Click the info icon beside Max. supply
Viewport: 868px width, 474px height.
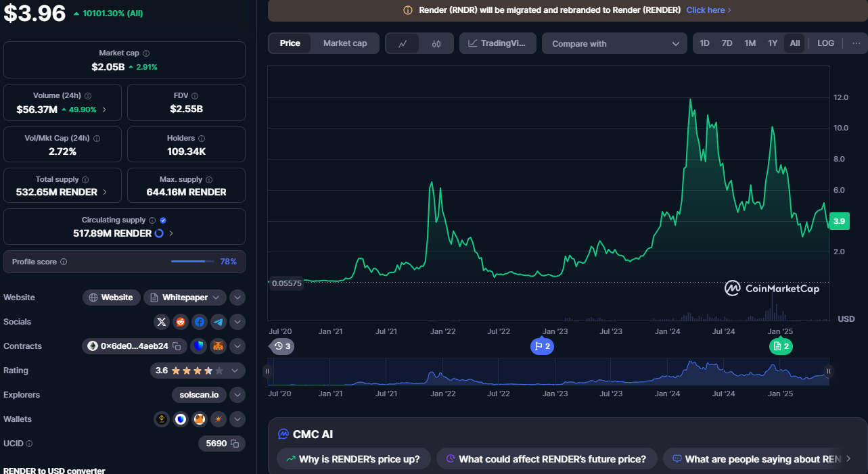coord(209,180)
